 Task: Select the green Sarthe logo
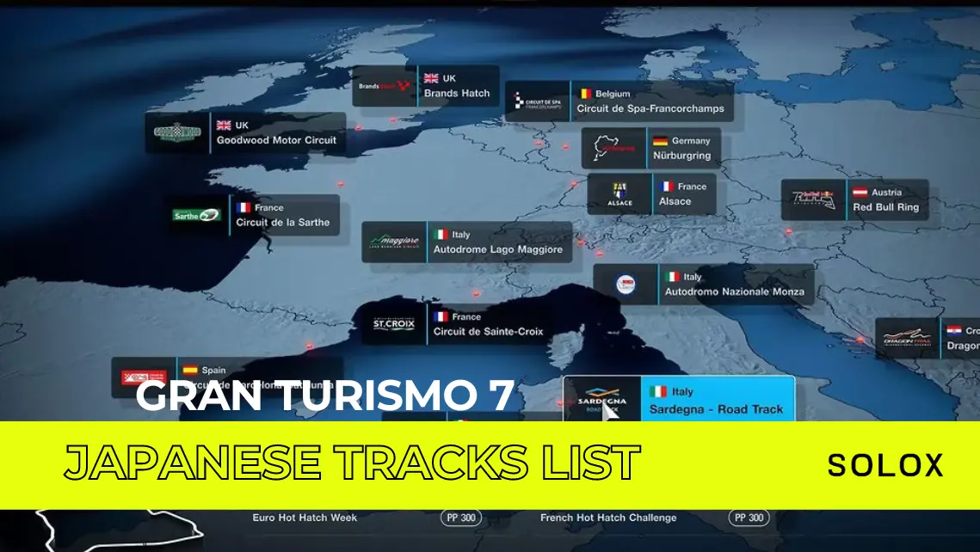[197, 216]
